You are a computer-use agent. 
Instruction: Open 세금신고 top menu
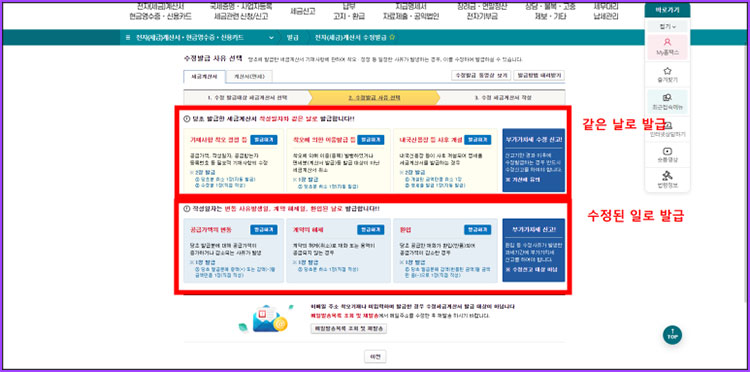point(302,11)
